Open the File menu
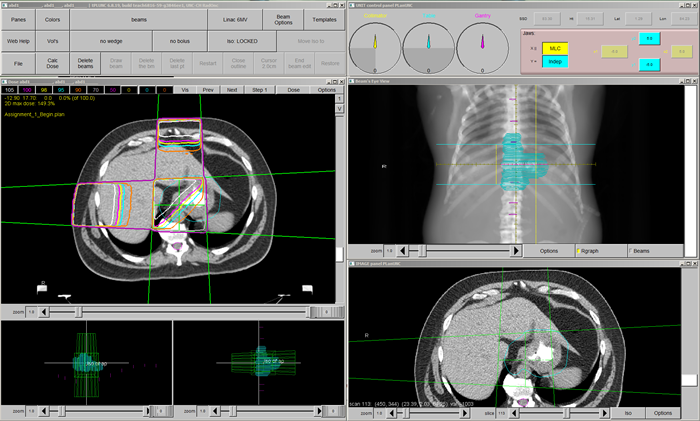Screen dimensions: 700x421 pos(17,63)
